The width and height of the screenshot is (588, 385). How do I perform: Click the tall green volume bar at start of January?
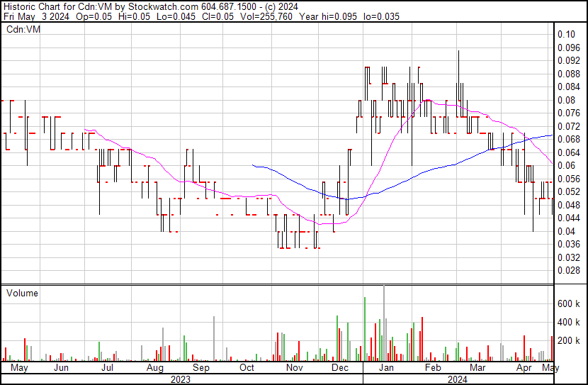point(365,329)
